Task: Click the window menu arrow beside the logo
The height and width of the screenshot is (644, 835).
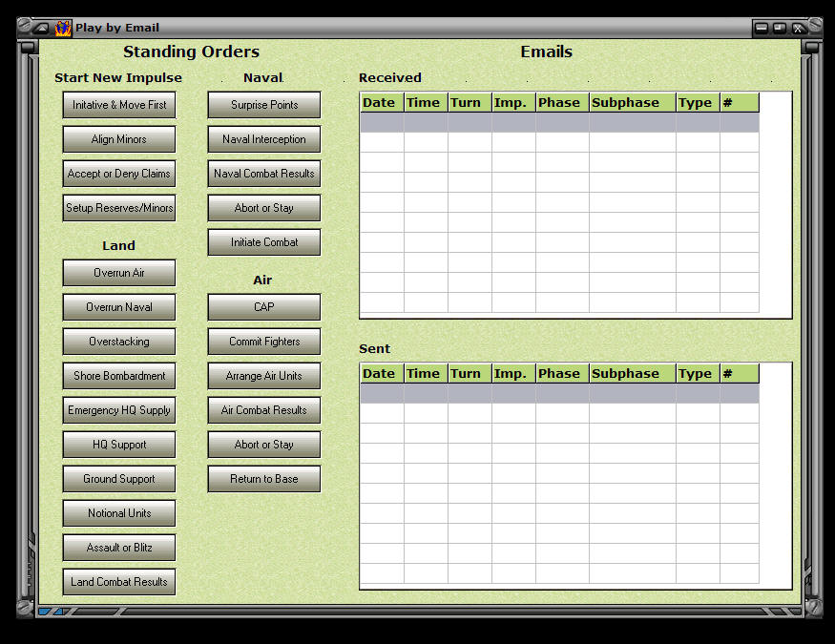Action: (42, 29)
